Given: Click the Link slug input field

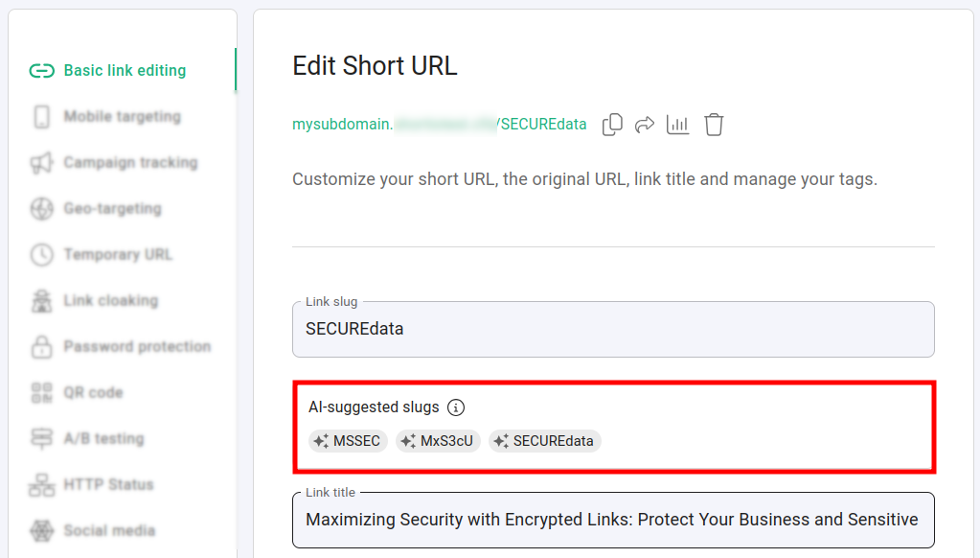Looking at the screenshot, I should [613, 329].
